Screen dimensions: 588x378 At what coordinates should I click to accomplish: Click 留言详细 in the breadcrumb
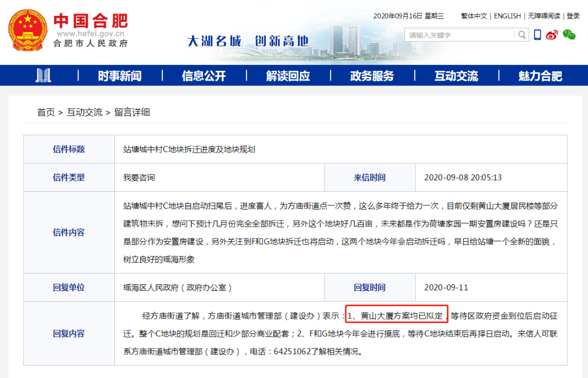click(132, 112)
